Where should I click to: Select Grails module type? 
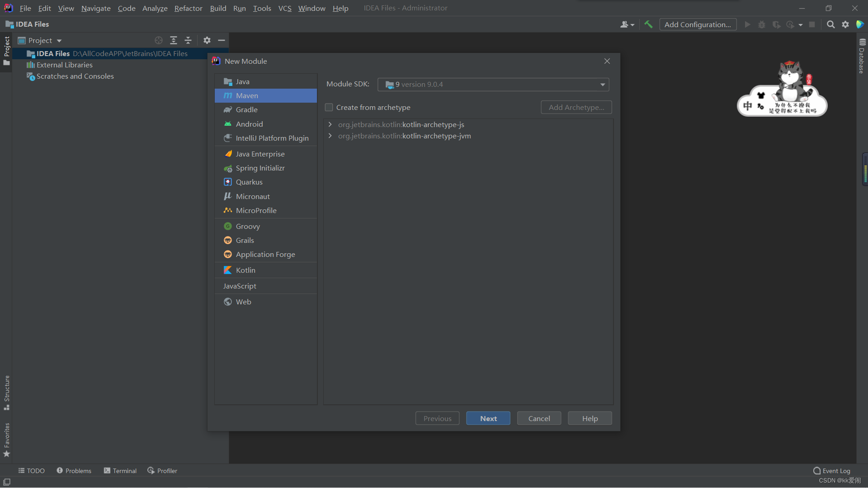click(x=266, y=240)
